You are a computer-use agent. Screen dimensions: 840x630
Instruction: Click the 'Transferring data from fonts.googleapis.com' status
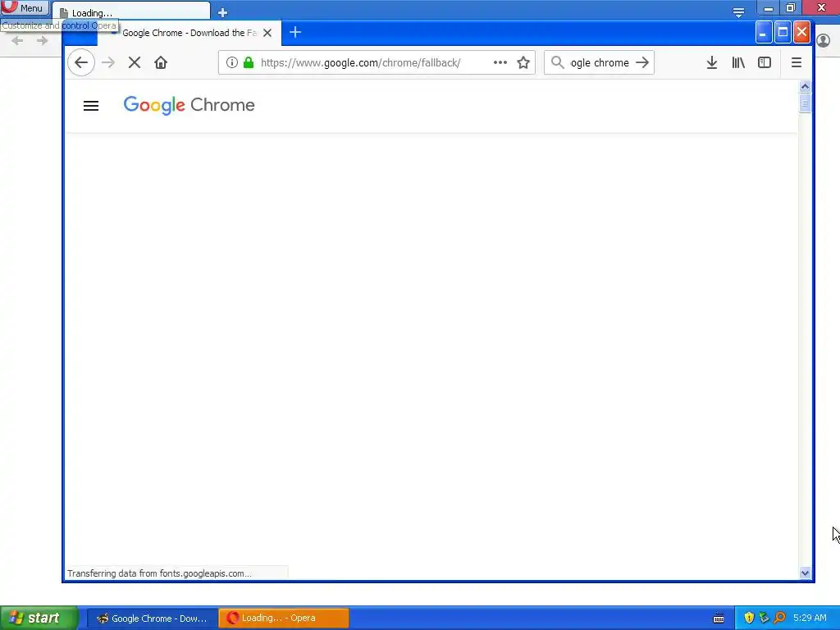pyautogui.click(x=159, y=573)
